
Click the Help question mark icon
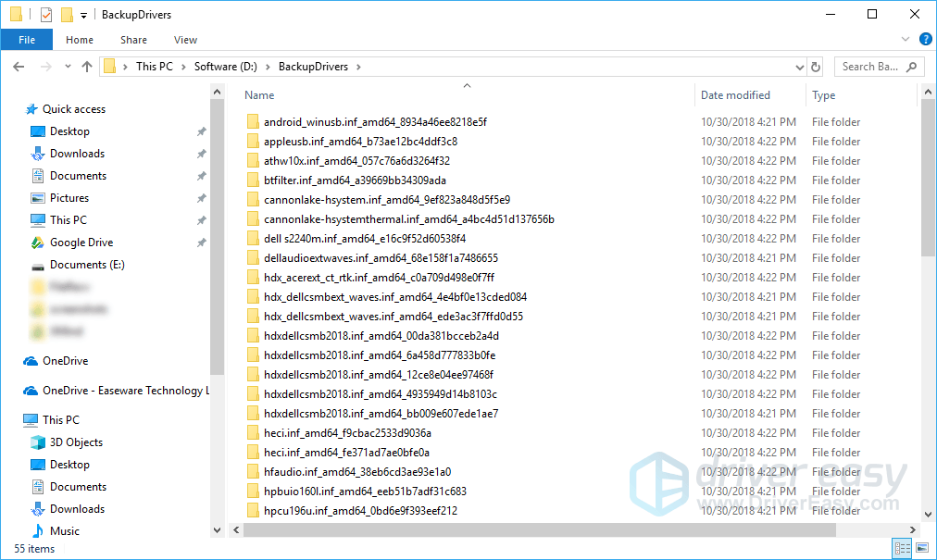[x=924, y=39]
